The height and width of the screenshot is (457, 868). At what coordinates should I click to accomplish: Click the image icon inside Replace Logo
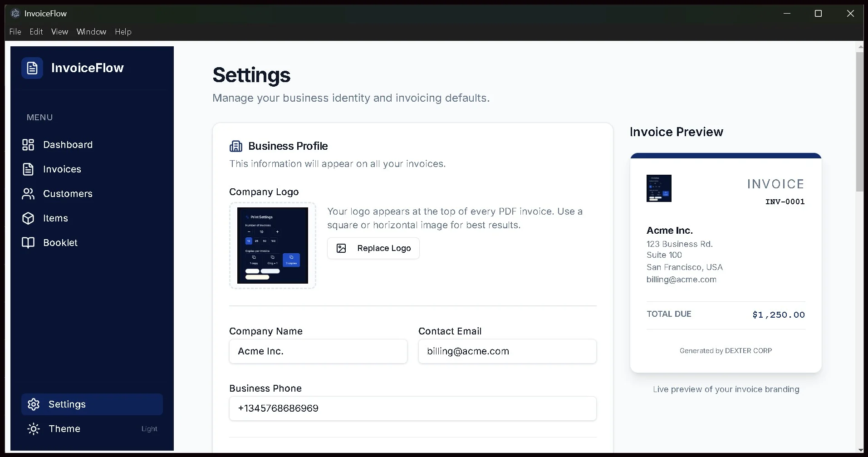coord(342,248)
